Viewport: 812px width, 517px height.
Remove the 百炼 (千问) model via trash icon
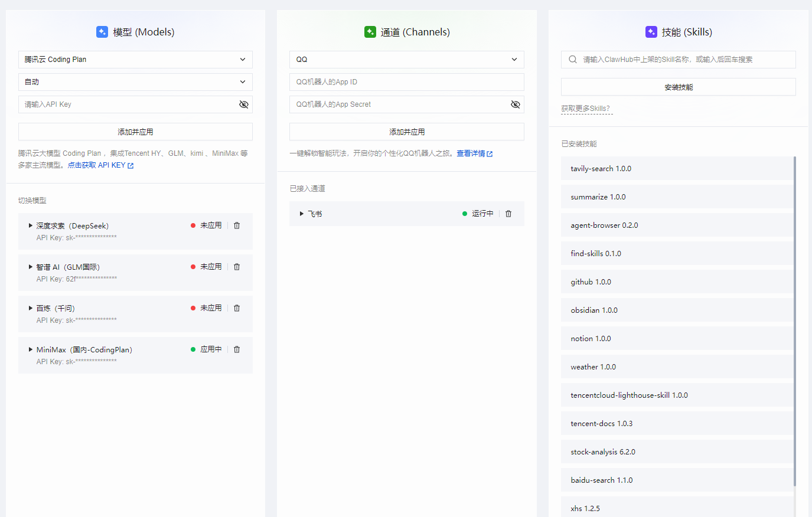tap(237, 308)
